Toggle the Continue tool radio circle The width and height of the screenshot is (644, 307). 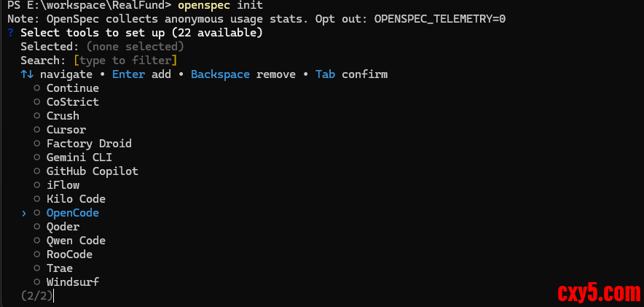[36, 88]
